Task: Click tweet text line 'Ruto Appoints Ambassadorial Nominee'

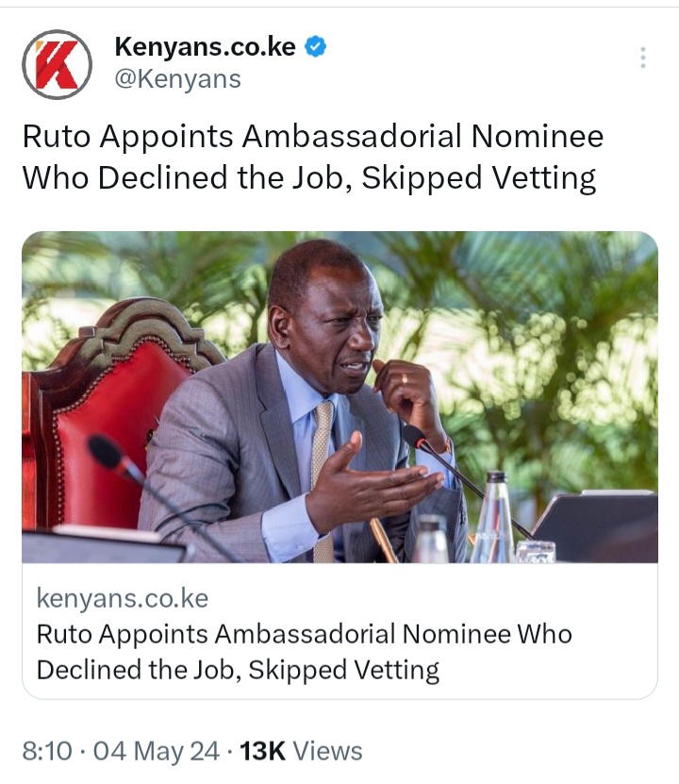Action: coord(313,137)
